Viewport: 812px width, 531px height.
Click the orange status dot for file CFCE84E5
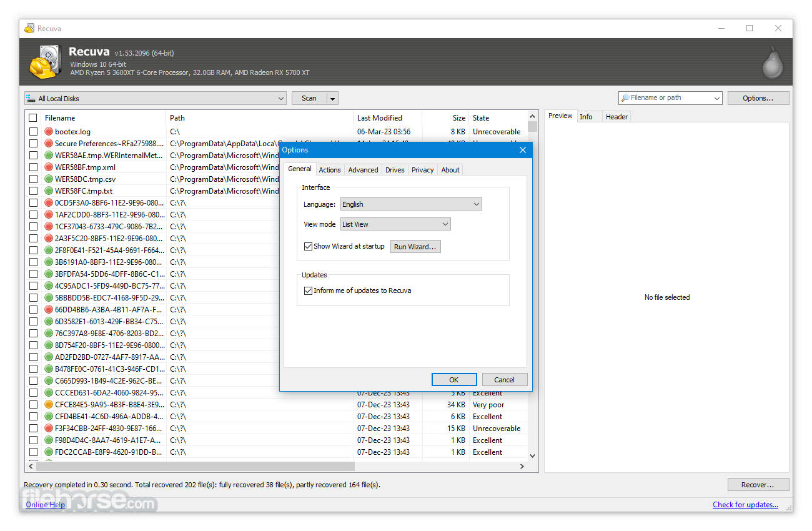[49, 405]
